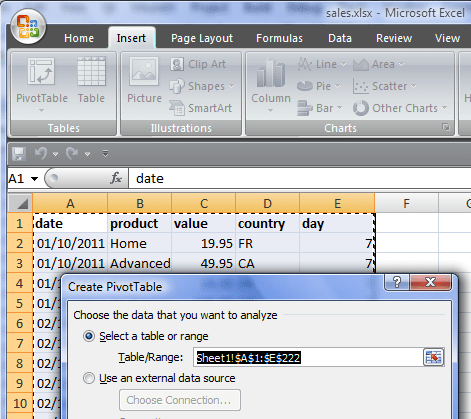Click the Create PivotTable help button

click(397, 282)
